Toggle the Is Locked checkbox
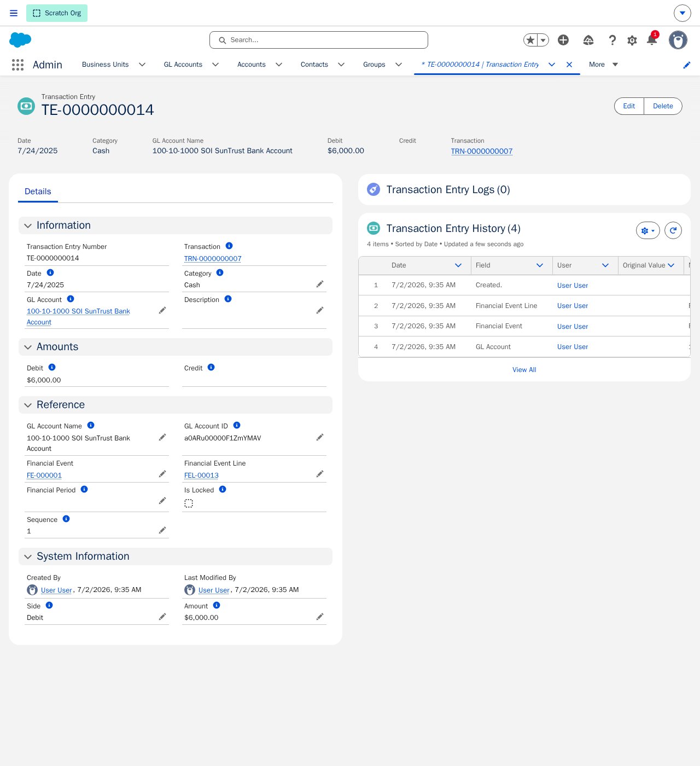700x766 pixels. tap(189, 503)
